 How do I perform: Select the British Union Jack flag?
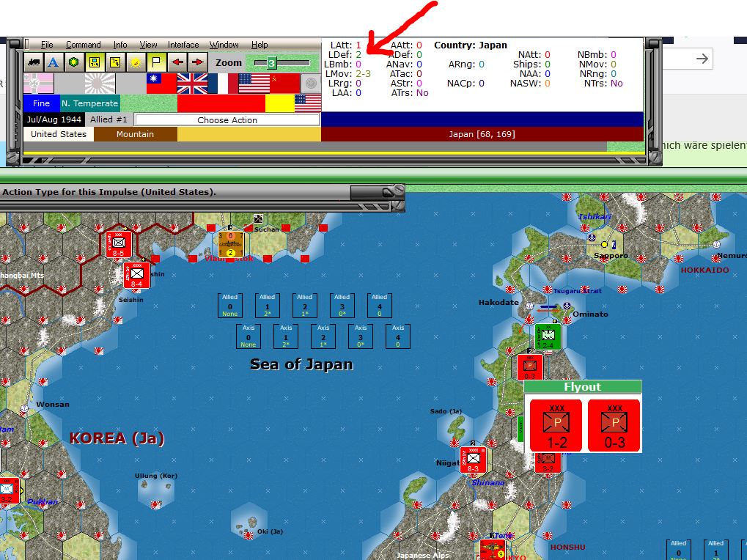tap(192, 84)
